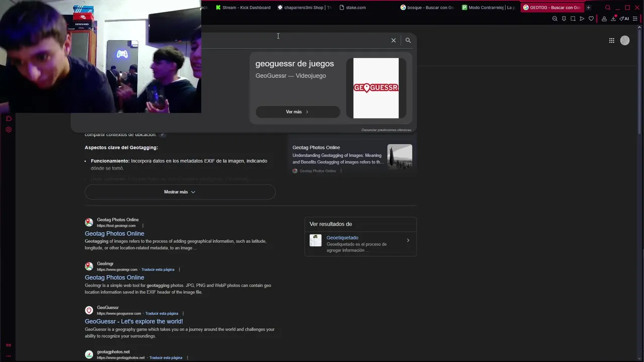This screenshot has height=362, width=644.
Task: Take a snapshot with the toolbar capture icon
Action: pos(573,19)
